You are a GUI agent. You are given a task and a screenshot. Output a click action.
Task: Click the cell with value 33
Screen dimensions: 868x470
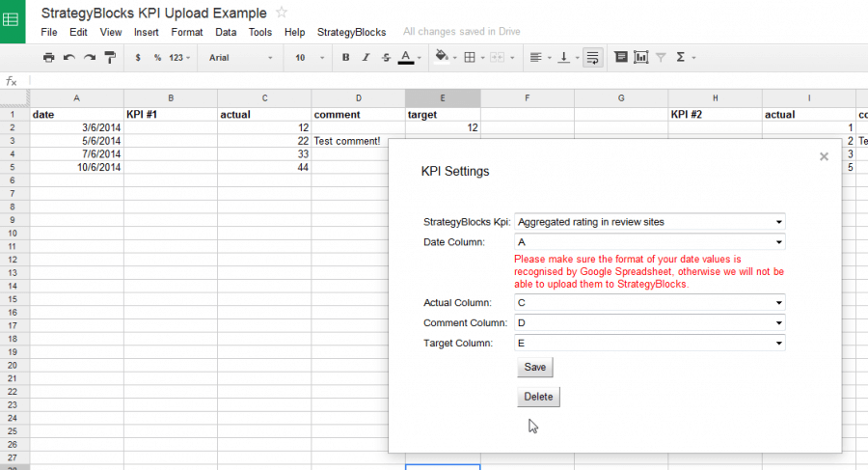point(264,154)
